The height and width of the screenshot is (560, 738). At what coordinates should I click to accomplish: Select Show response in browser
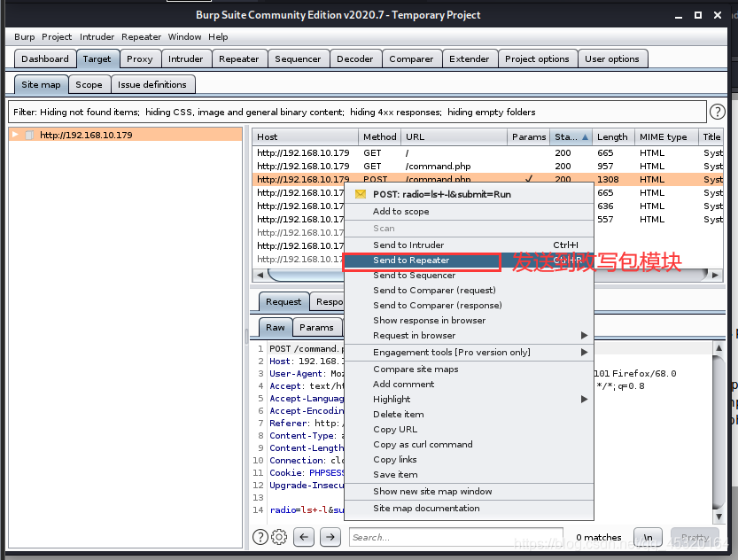tap(469, 321)
